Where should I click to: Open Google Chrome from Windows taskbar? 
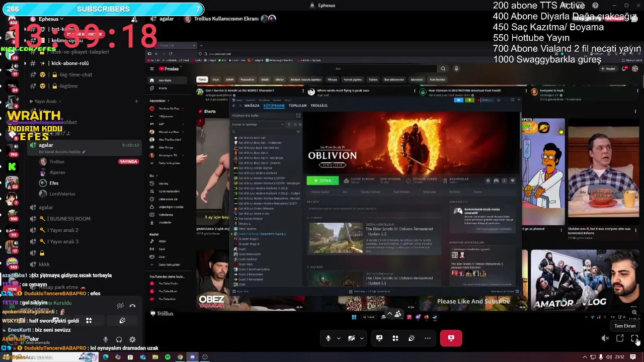click(x=180, y=357)
